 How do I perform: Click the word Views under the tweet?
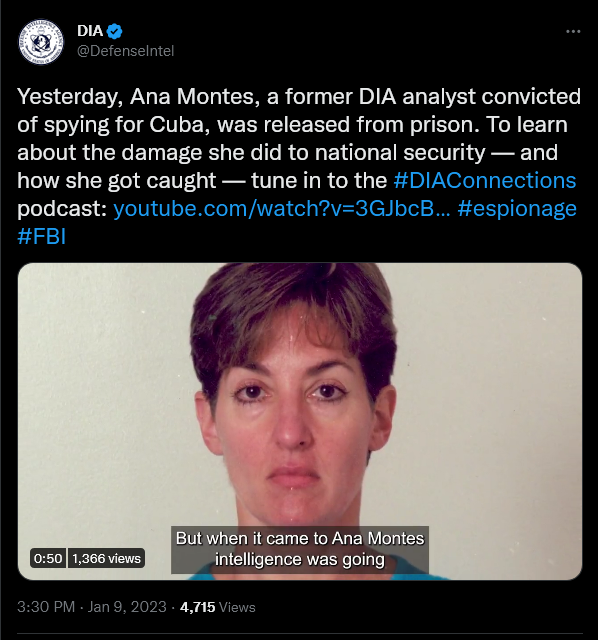coord(237,607)
